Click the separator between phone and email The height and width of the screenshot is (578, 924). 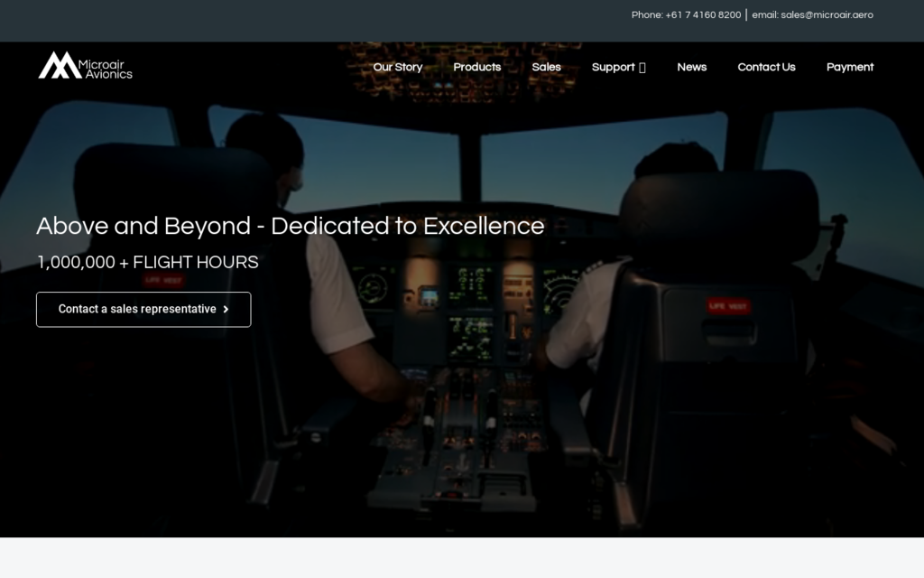(x=747, y=14)
